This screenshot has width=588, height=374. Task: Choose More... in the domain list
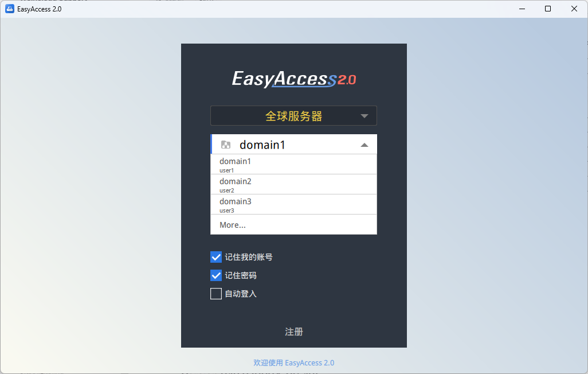point(293,224)
